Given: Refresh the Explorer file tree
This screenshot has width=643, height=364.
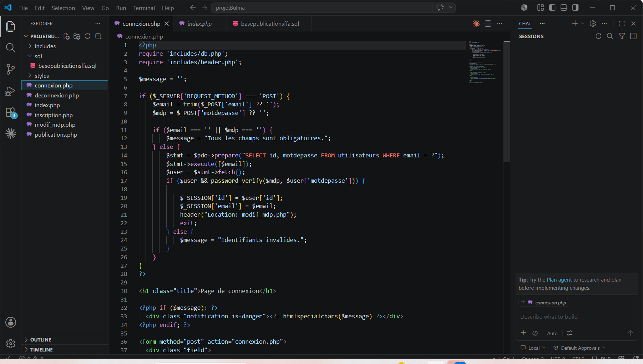Looking at the screenshot, I should click(87, 36).
